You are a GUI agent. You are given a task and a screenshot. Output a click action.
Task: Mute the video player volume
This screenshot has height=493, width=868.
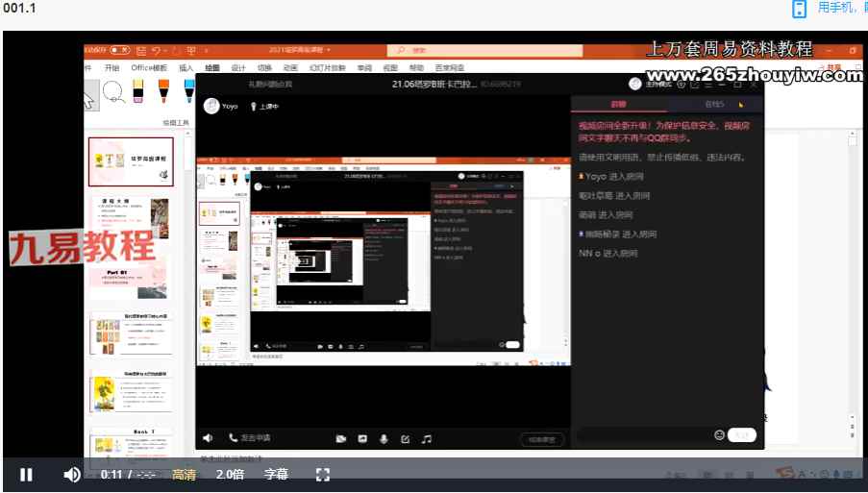[72, 475]
